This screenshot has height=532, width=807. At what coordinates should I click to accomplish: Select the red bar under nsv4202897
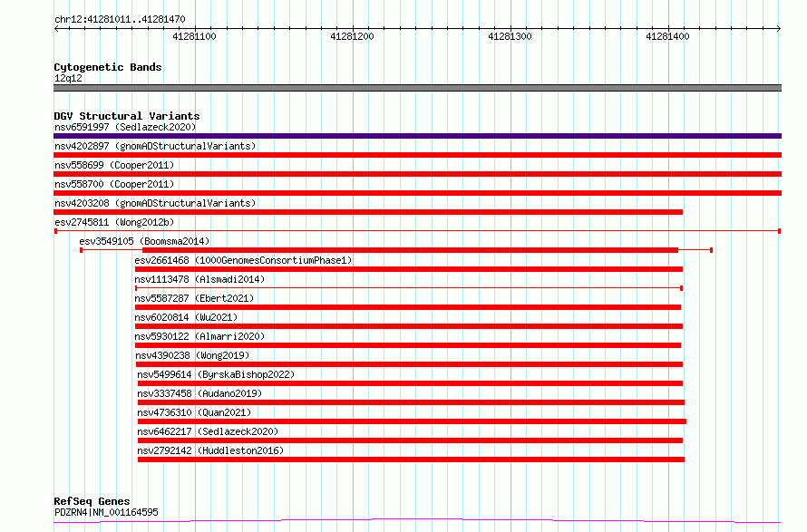tap(417, 155)
